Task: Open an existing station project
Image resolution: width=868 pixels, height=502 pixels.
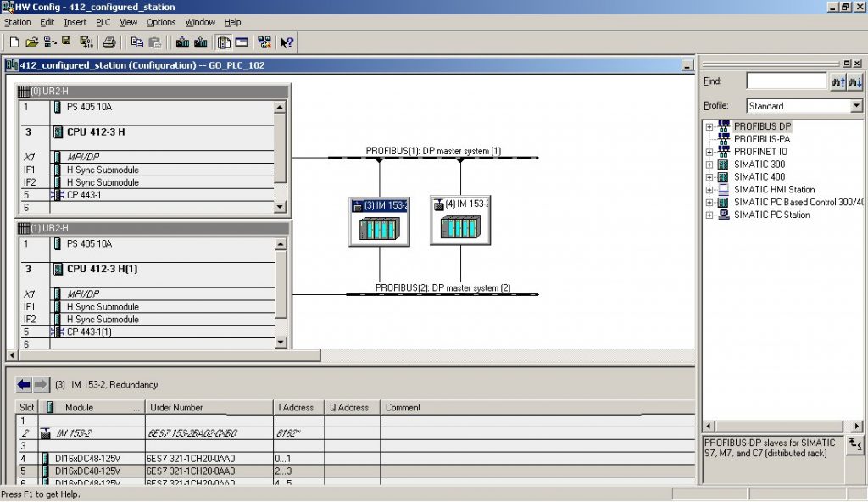Action: [34, 42]
